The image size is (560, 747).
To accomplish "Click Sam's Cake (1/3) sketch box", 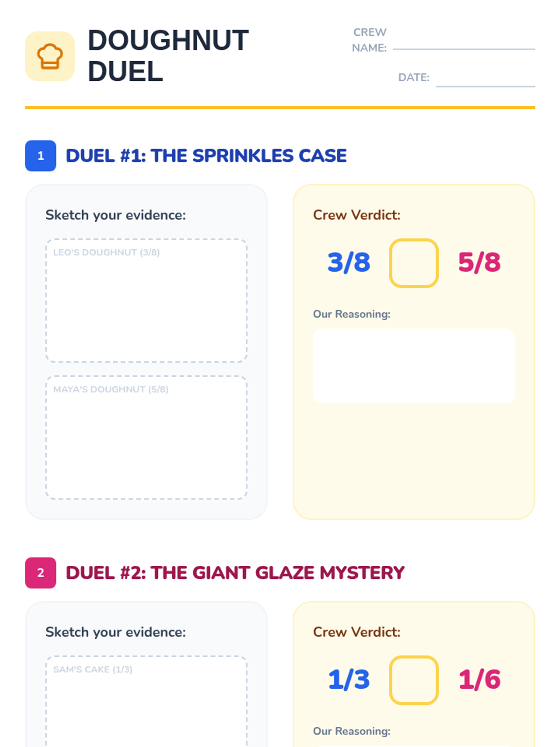I will pos(146,700).
